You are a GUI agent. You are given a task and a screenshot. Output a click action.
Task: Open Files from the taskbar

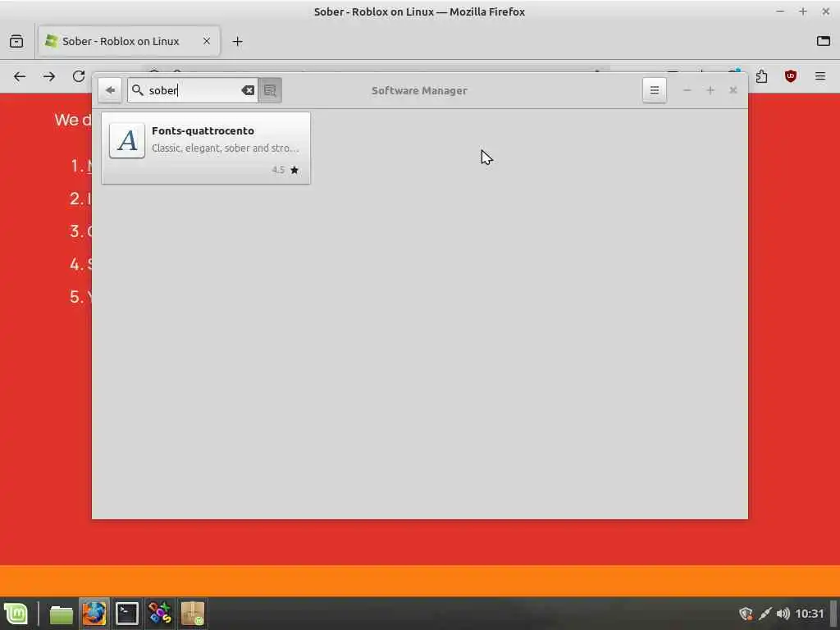[61, 614]
